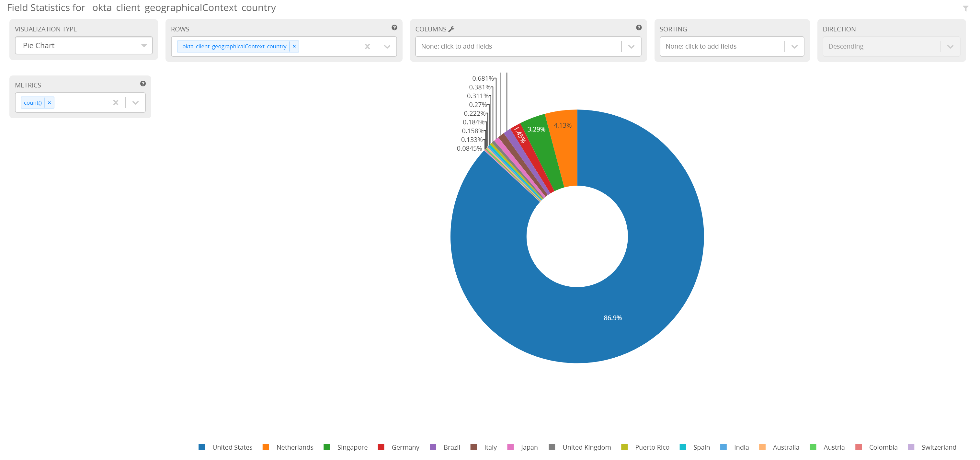Viewport: 980px width, 460px height.
Task: Remove the _okta_client_geographicalContext_country row tag
Action: pos(294,46)
